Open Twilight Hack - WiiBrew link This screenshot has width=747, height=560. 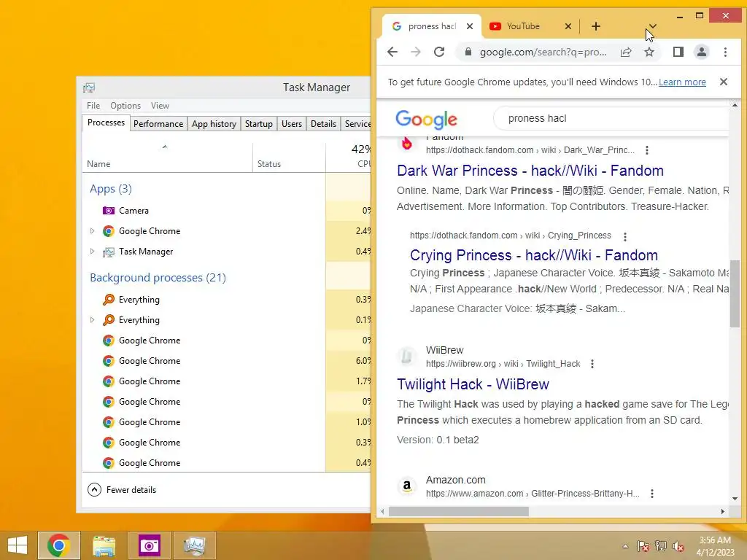click(473, 384)
